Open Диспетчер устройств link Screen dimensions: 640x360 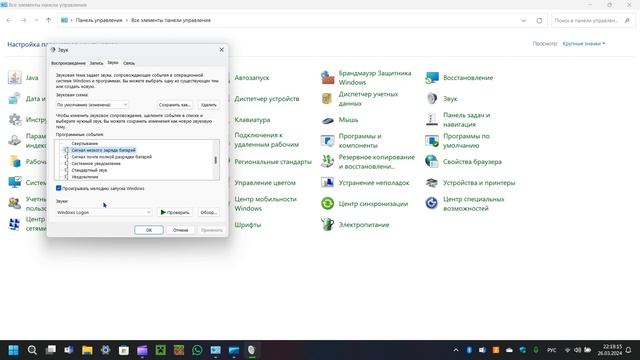[267, 99]
